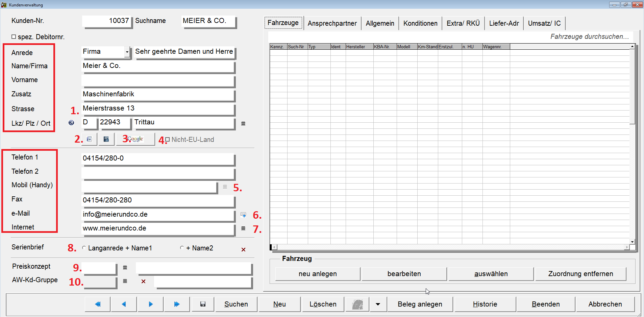The height and width of the screenshot is (317, 644).
Task: Click the Kunden-Nr. field showing 10037
Action: click(107, 21)
